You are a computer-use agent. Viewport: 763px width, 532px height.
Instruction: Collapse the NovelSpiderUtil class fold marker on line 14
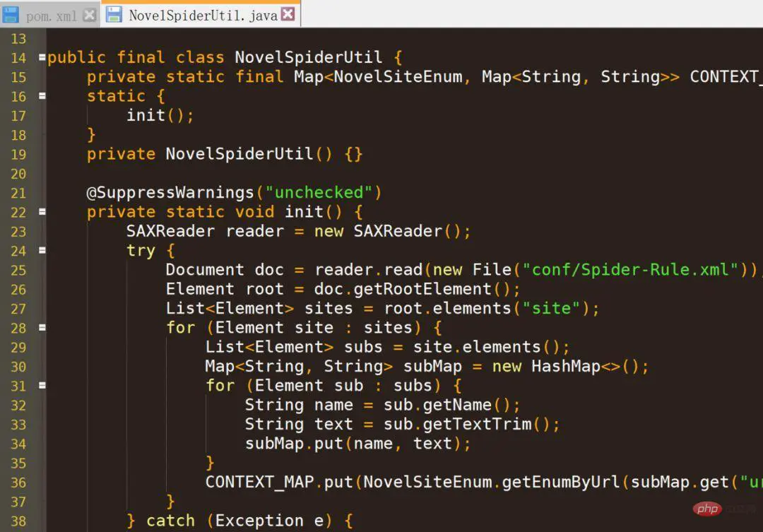tap(41, 58)
